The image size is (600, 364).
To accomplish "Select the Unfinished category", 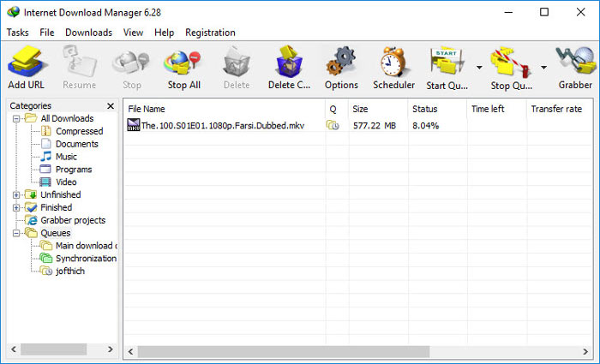I will 61,194.
